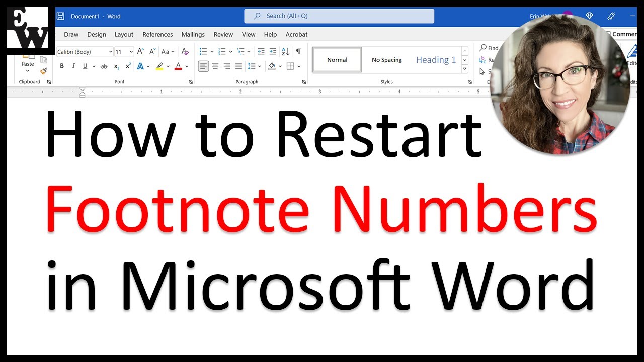Expand the bullet library dropdown arrow
The image size is (644, 362).
point(212,52)
